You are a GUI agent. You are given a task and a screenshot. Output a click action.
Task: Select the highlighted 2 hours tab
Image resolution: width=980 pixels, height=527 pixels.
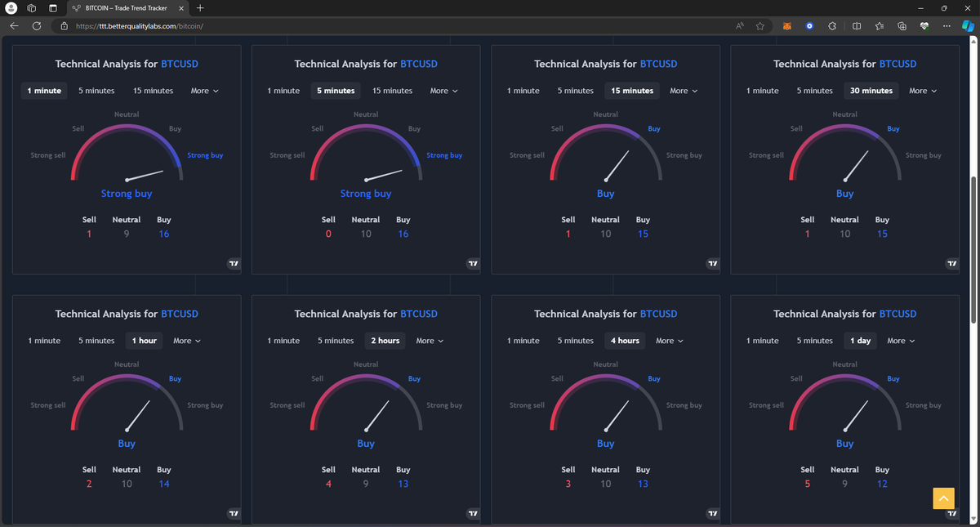tap(385, 341)
